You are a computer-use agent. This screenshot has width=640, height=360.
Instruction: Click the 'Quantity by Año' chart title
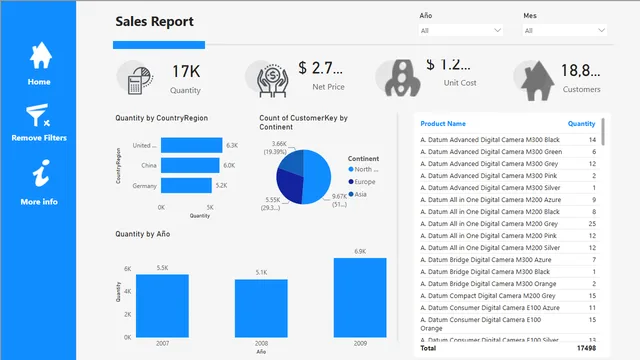coord(142,234)
